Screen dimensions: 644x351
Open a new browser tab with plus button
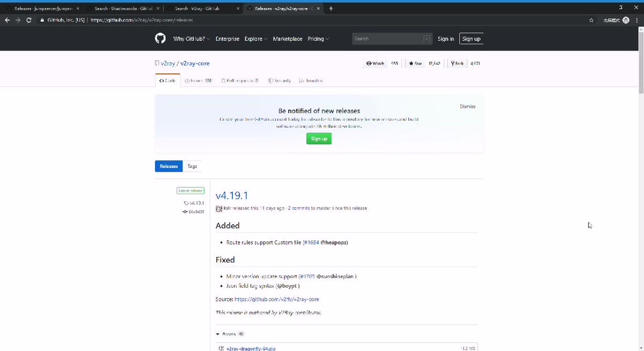coord(331,8)
